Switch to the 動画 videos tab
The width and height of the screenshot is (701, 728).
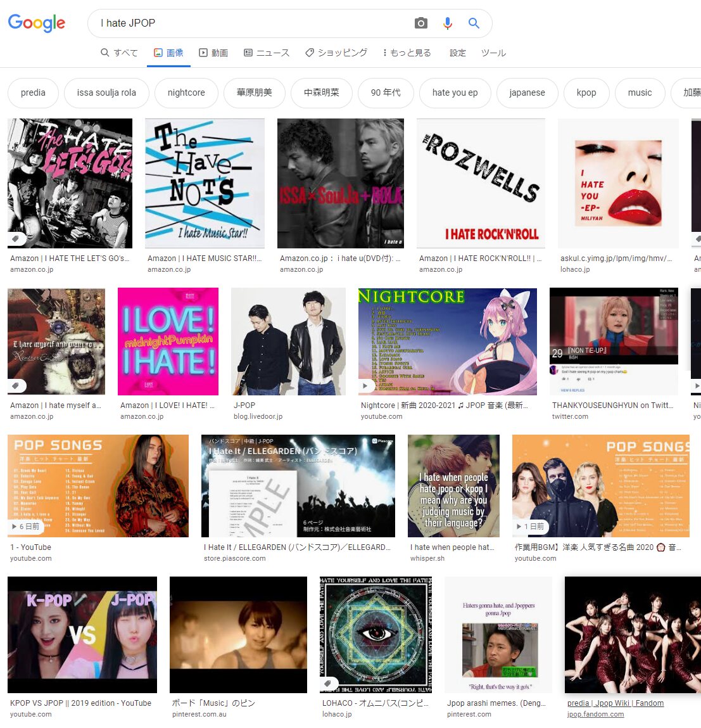[x=213, y=53]
